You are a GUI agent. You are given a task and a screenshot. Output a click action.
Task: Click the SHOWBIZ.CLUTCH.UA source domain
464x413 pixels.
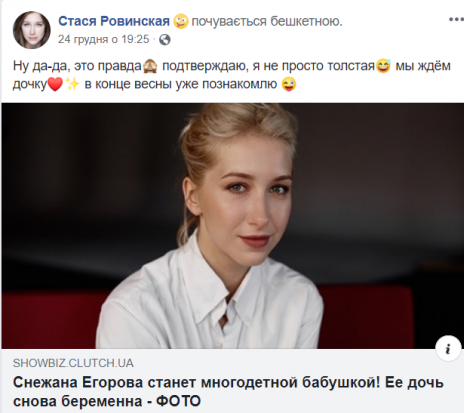click(73, 363)
